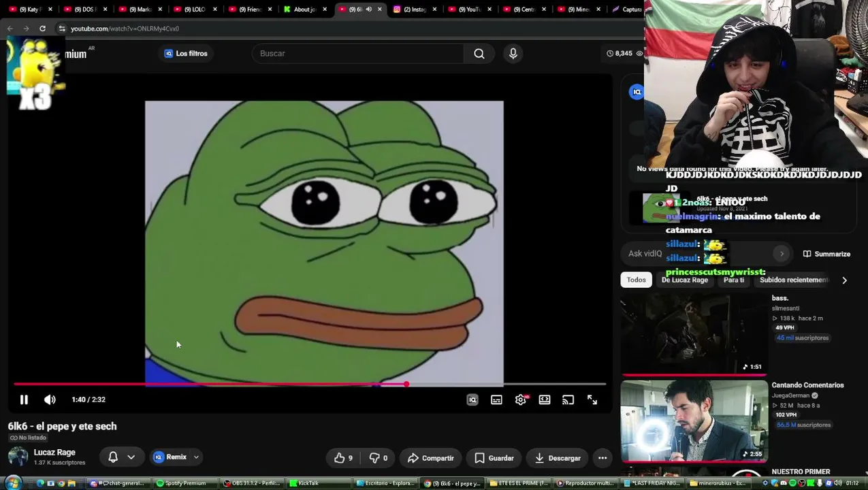868x490 pixels.
Task: Open Lucaz Rage channel name
Action: pyautogui.click(x=54, y=453)
